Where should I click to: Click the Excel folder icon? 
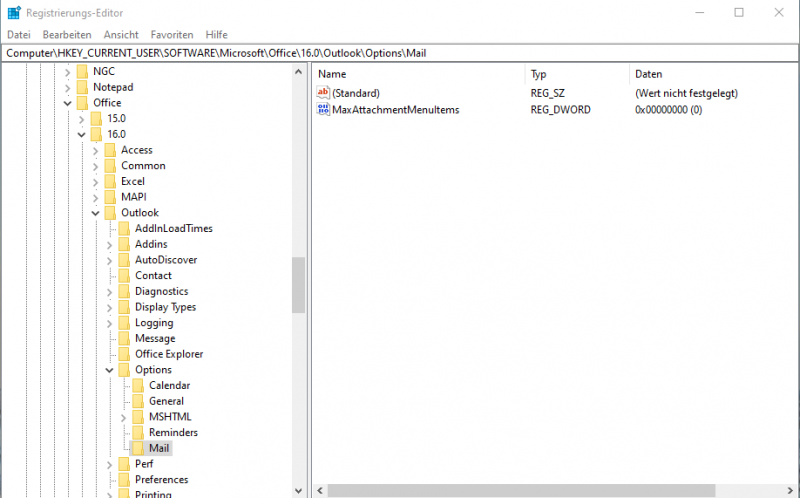pos(110,182)
